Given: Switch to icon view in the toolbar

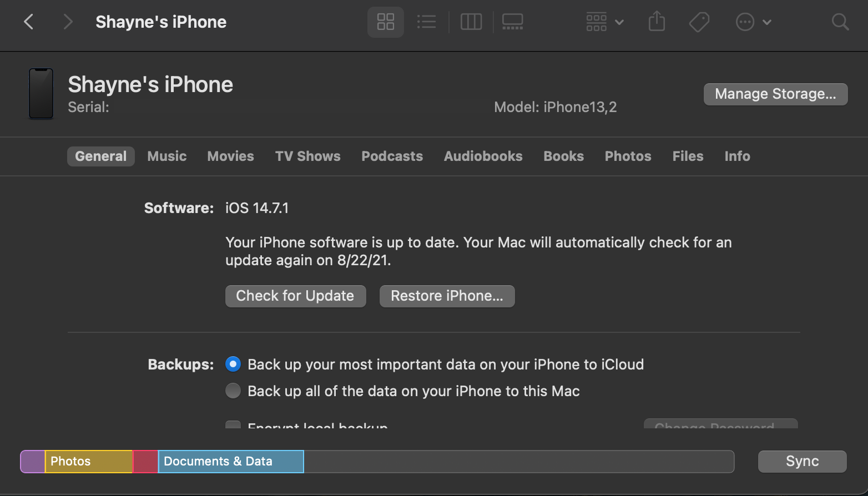Looking at the screenshot, I should [x=385, y=22].
